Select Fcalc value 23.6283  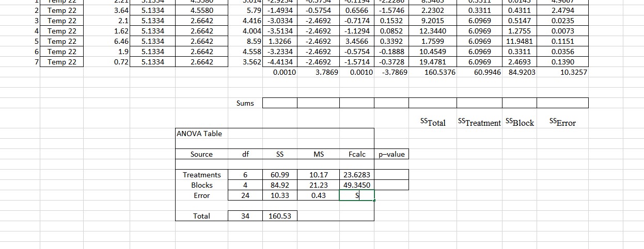tap(356, 175)
